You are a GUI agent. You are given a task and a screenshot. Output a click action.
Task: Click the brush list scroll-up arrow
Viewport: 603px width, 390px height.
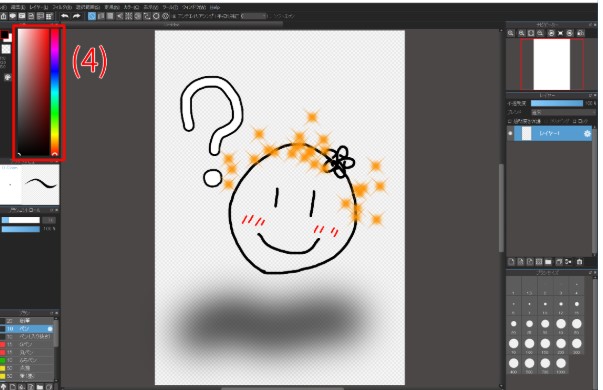pyautogui.click(x=56, y=318)
